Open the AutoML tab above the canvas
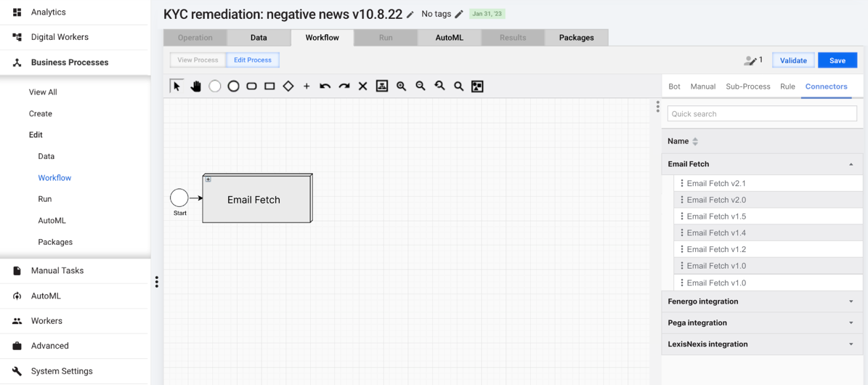Image resolution: width=868 pixels, height=385 pixels. click(x=449, y=38)
